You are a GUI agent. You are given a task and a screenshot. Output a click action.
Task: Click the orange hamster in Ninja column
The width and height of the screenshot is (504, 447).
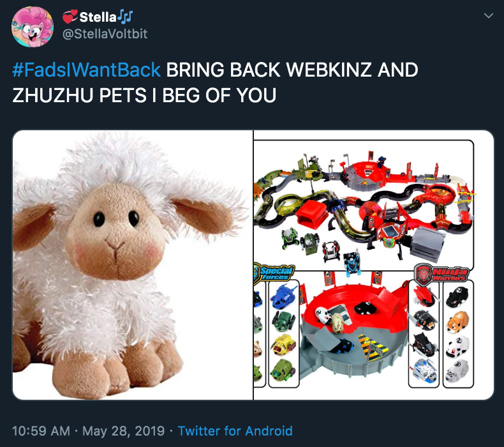[x=457, y=322]
